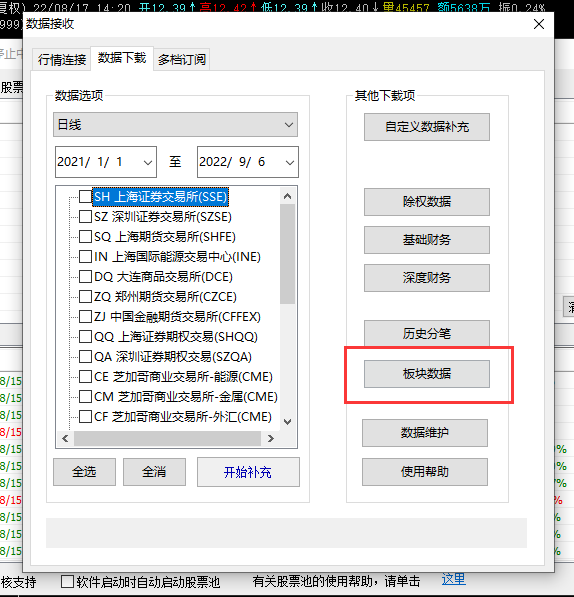The width and height of the screenshot is (574, 597).
Task: Click the 自定义数据补充 button
Action: tap(427, 127)
